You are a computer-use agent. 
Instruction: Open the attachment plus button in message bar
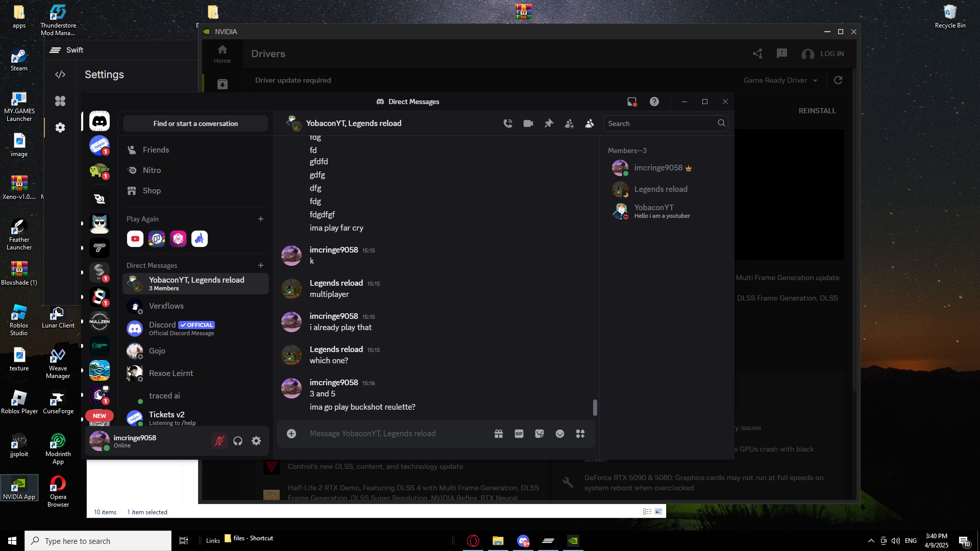[x=291, y=434]
